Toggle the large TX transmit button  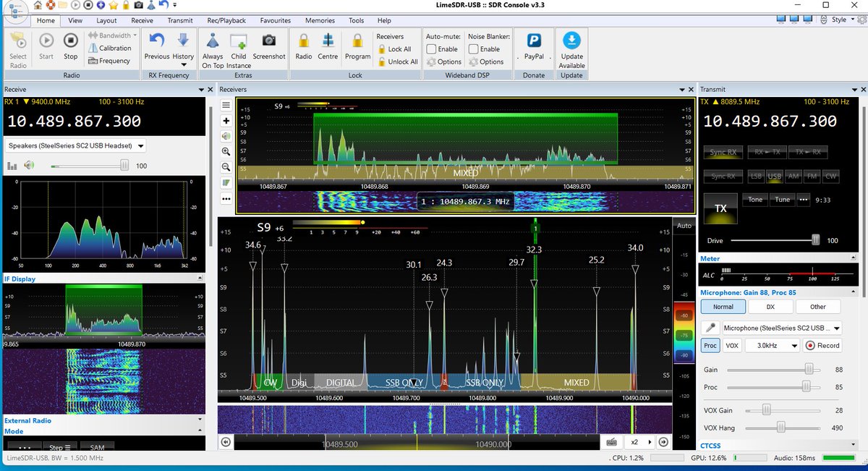point(720,208)
